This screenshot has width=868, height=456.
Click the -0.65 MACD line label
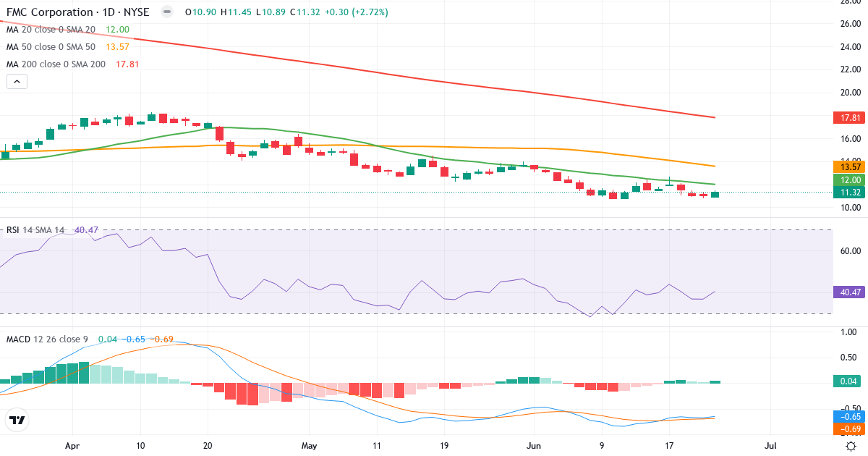pyautogui.click(x=850, y=417)
